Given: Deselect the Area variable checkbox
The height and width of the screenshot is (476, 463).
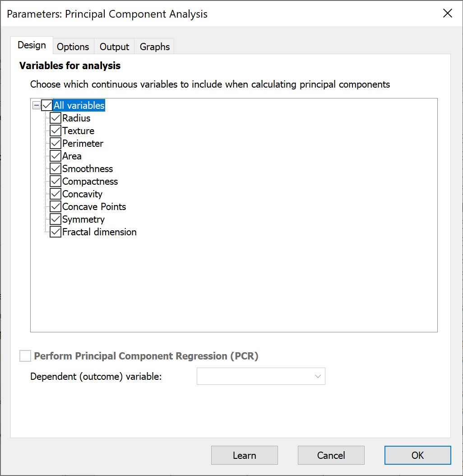Looking at the screenshot, I should tap(56, 156).
